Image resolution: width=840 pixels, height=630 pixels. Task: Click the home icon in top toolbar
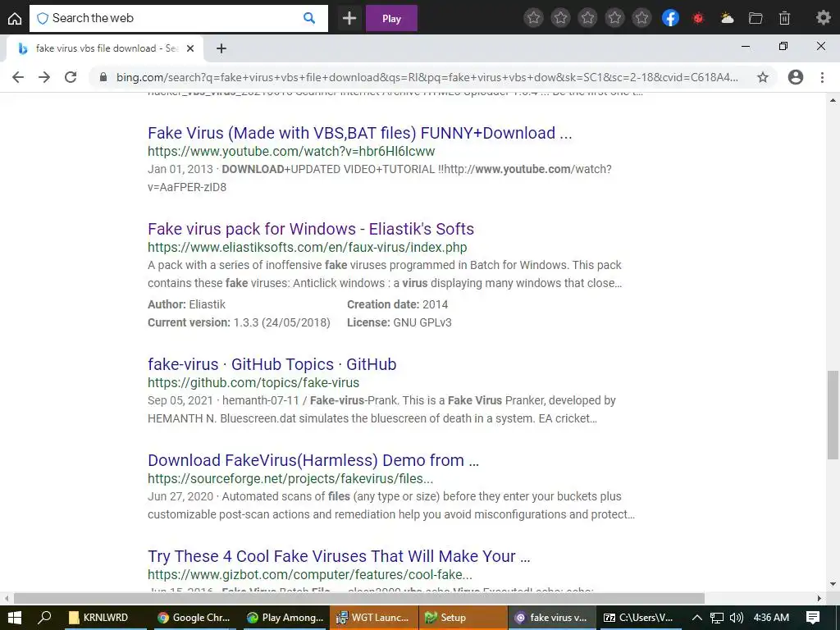point(15,19)
